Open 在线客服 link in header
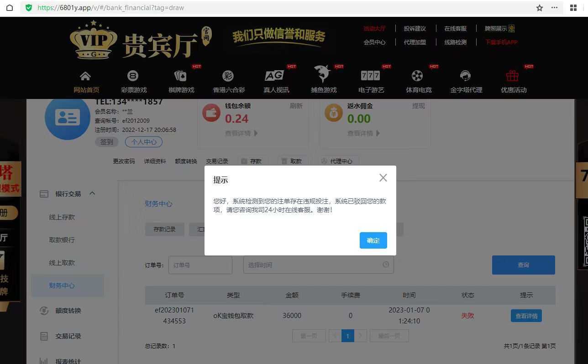The height and width of the screenshot is (364, 588). 455,28
